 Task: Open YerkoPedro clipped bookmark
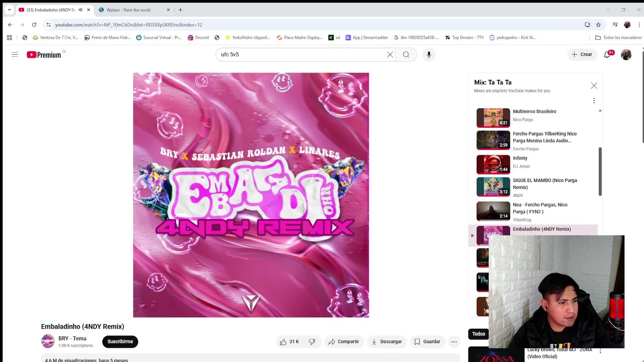tap(247, 37)
